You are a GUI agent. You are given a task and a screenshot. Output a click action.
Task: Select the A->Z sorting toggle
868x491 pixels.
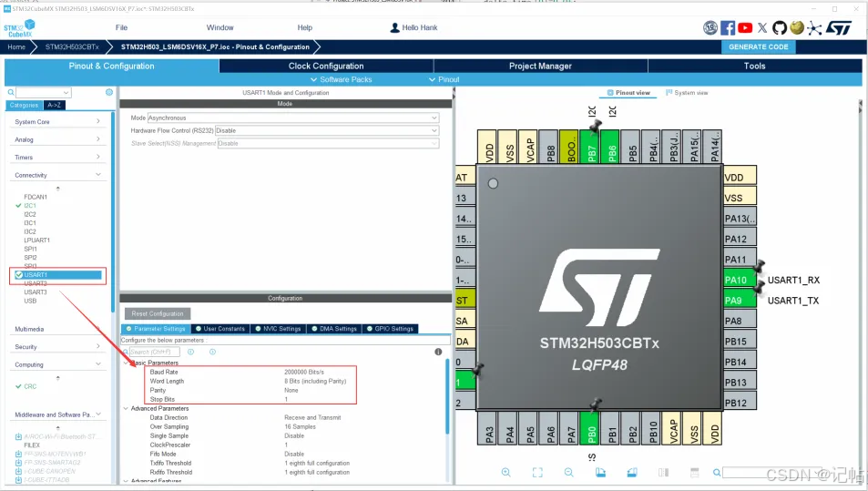pos(55,105)
